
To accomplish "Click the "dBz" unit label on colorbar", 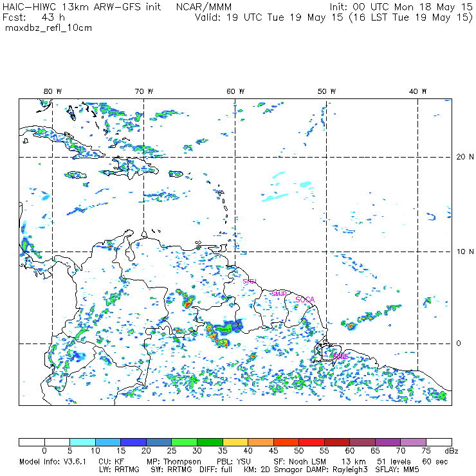I will click(x=452, y=451).
